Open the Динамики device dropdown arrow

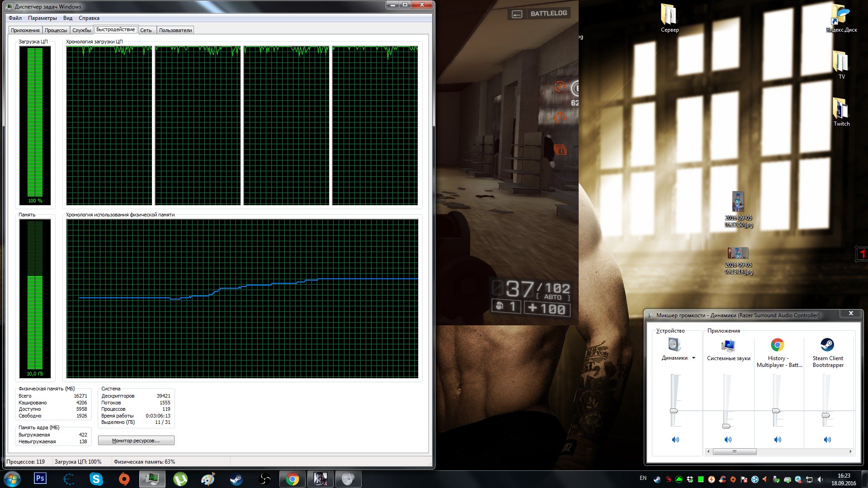coord(693,358)
